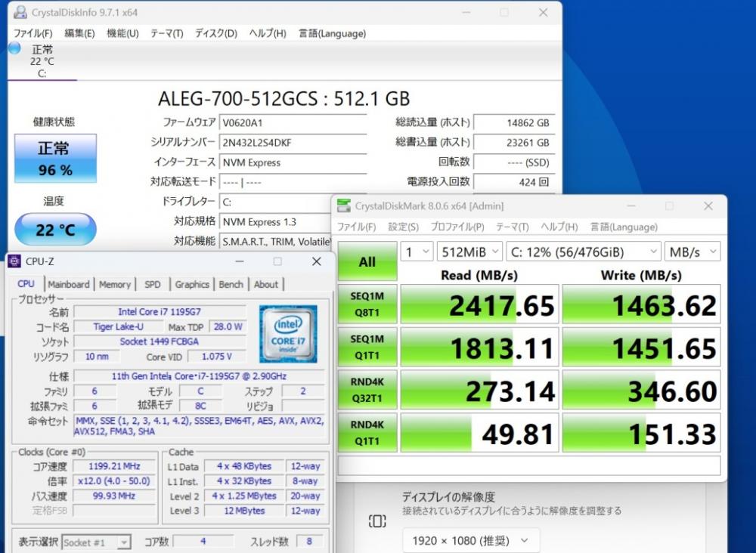The height and width of the screenshot is (553, 756).
Task: Open 機能(U) menu in CrystalDiskInfo
Action: click(122, 33)
